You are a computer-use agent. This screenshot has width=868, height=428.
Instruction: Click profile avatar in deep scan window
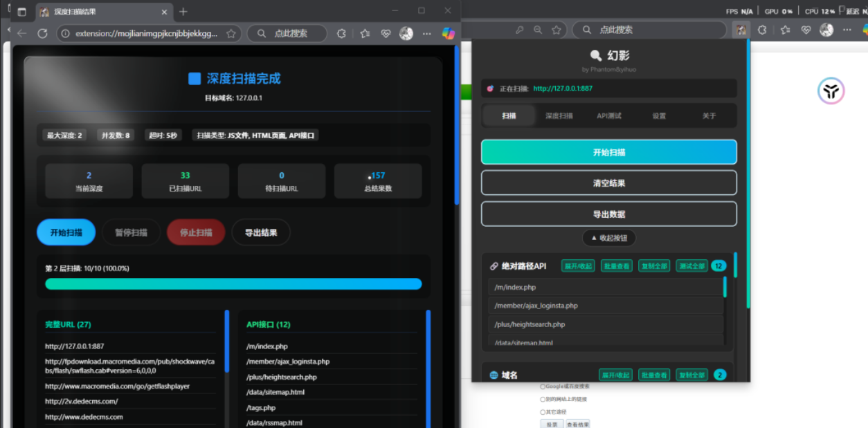(x=406, y=33)
